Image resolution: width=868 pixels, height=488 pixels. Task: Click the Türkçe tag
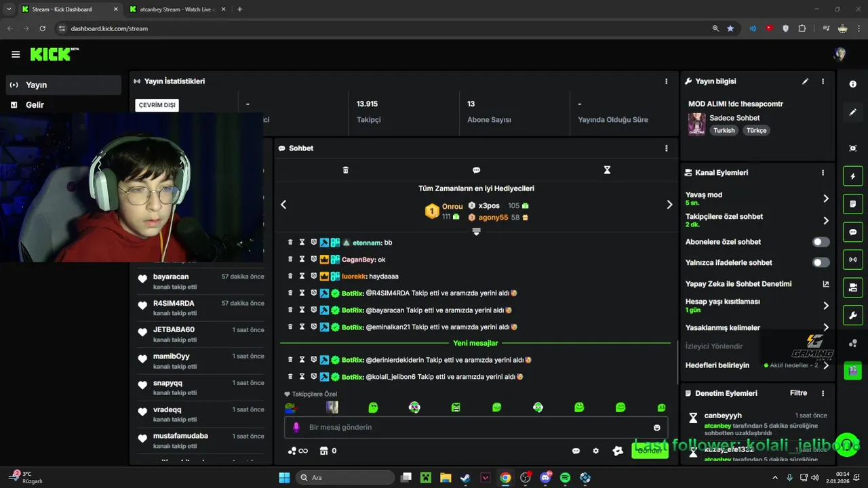[x=756, y=130]
